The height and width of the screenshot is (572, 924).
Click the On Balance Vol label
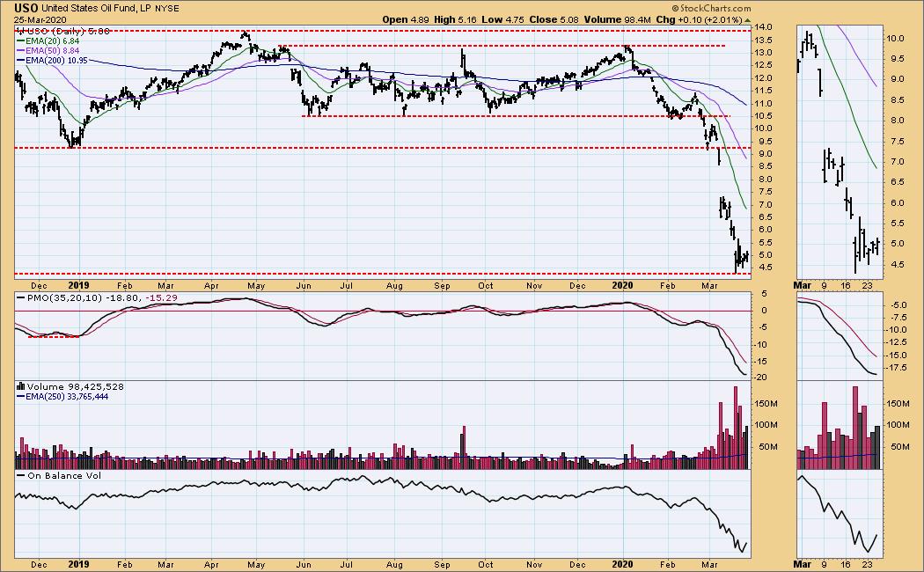point(64,475)
